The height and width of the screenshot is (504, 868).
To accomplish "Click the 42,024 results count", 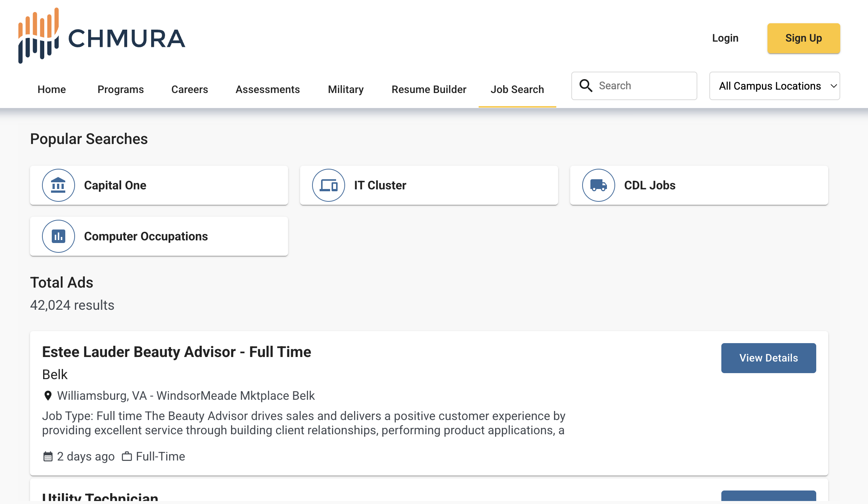I will click(x=72, y=305).
